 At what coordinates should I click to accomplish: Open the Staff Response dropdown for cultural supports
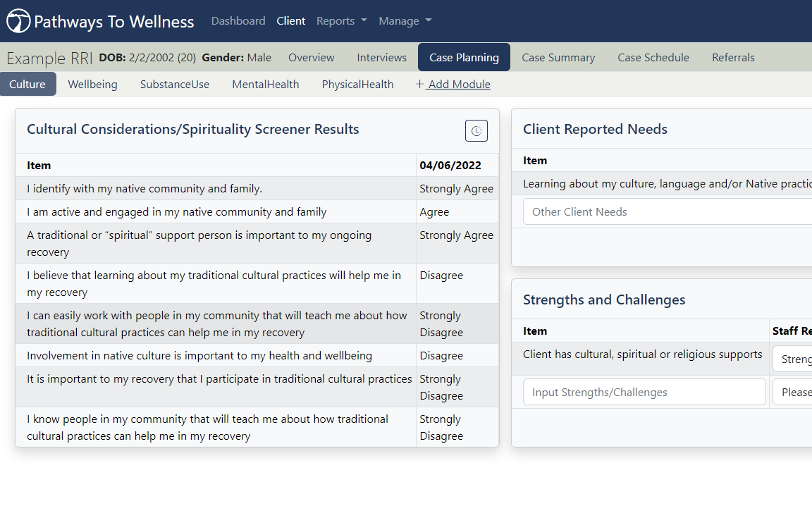click(792, 359)
